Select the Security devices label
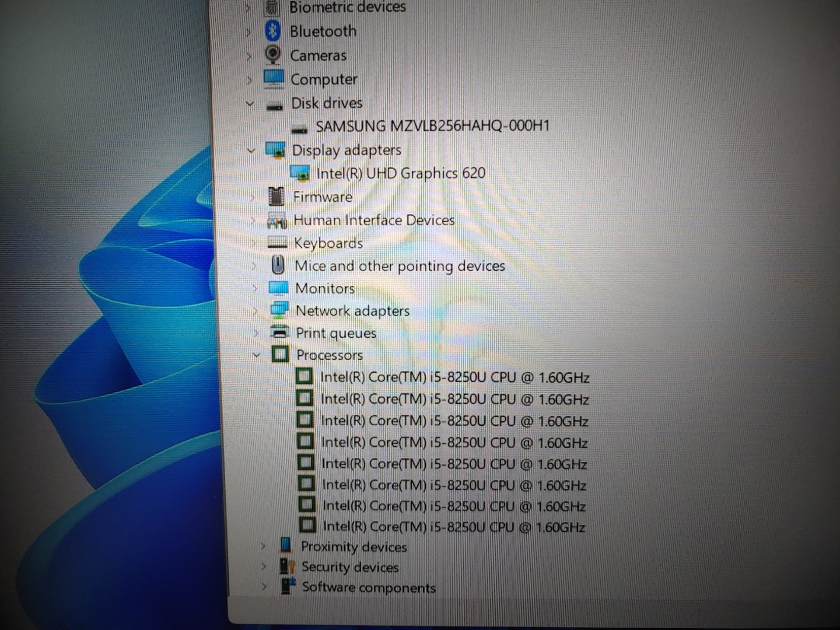Screen dimensions: 840x630 tap(350, 567)
